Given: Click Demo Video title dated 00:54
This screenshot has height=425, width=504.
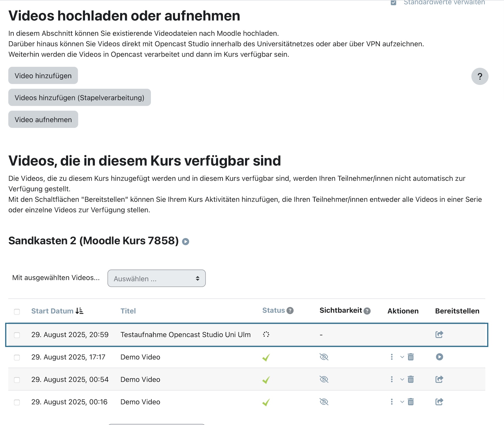Looking at the screenshot, I should tap(140, 380).
